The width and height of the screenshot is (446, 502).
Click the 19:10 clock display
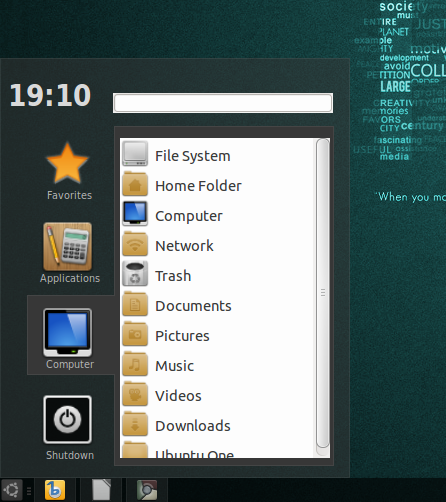click(x=50, y=95)
